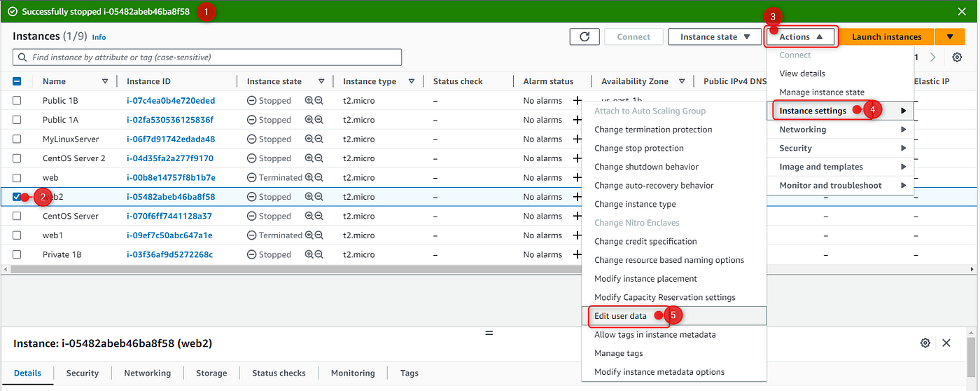Zoom out on terminated web instance state

tap(319, 178)
